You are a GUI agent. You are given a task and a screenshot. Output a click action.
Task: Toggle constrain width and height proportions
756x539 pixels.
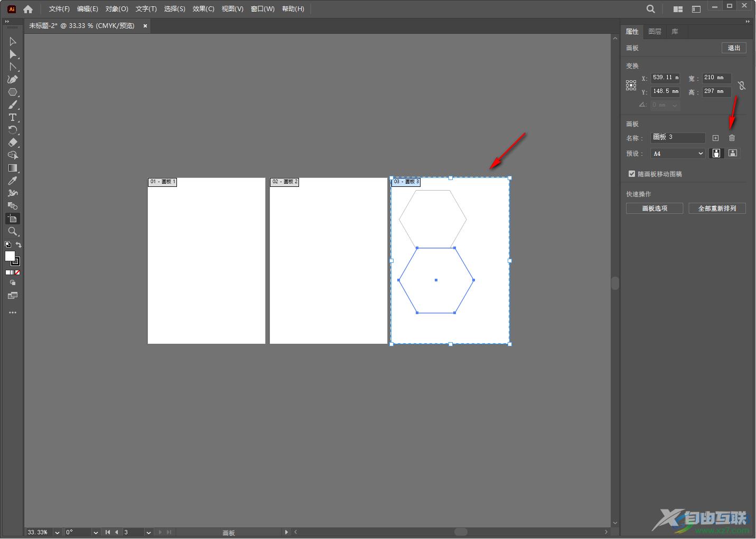(x=742, y=85)
